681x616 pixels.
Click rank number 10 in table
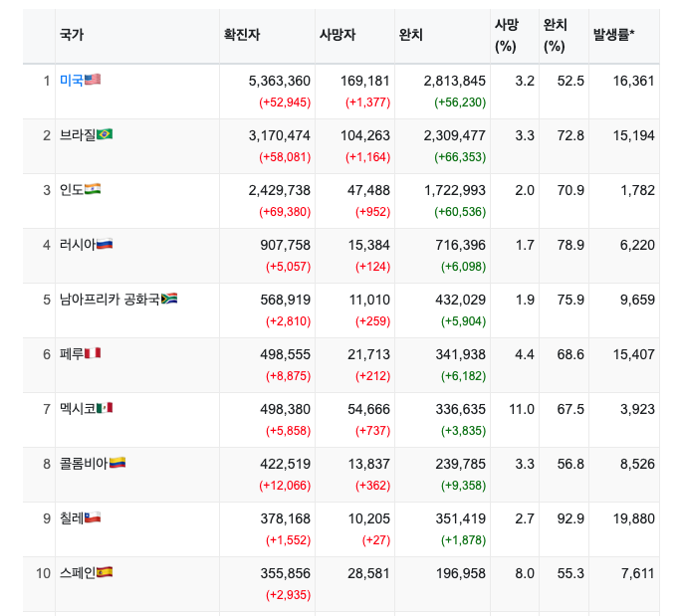43,573
